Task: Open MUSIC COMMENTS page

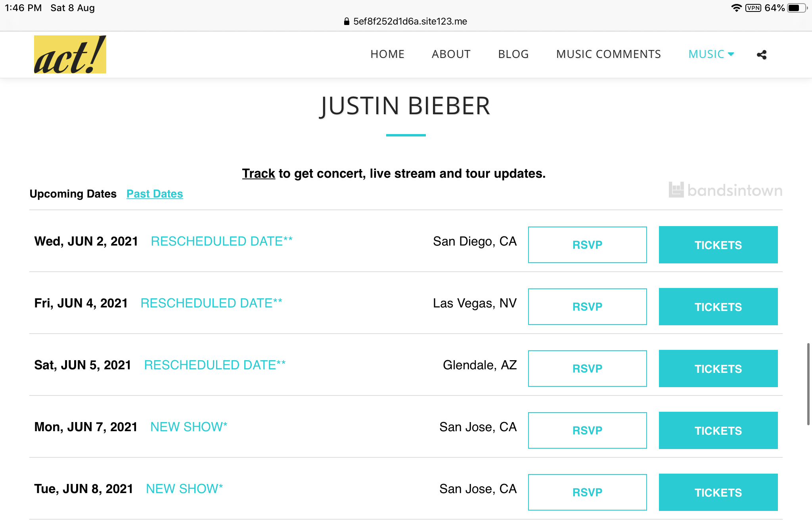Action: coord(609,54)
